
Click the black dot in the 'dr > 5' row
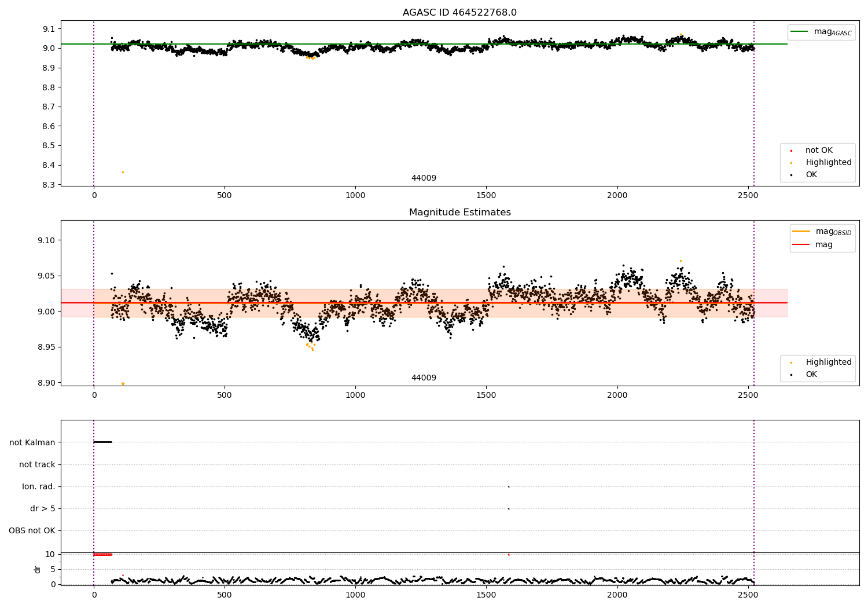(x=509, y=508)
